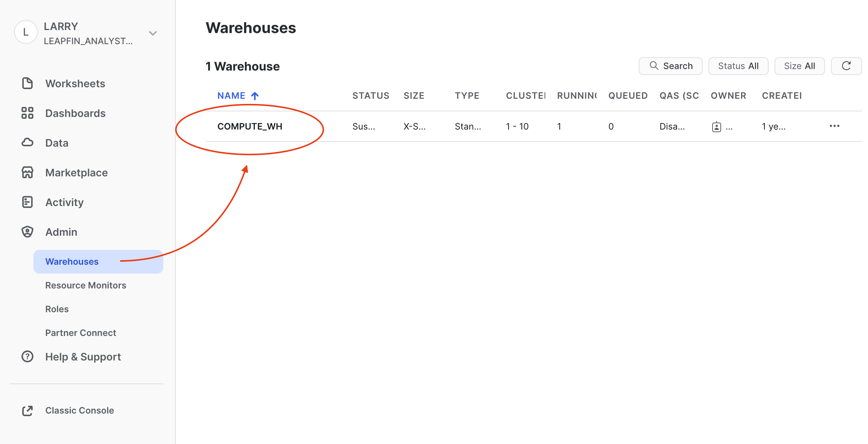Click the Classic Console external link icon
This screenshot has width=868, height=444.
(27, 411)
